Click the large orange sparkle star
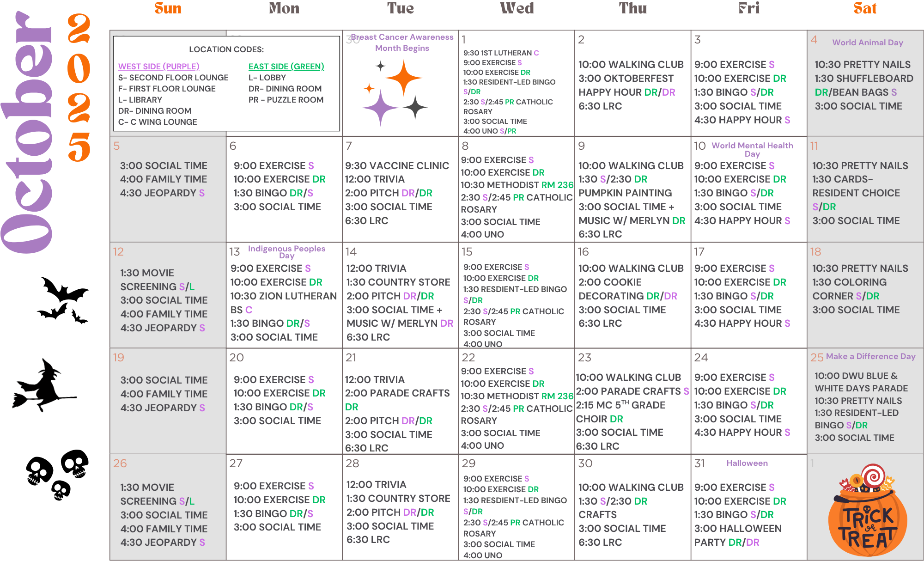924x561 pixels. [403, 78]
